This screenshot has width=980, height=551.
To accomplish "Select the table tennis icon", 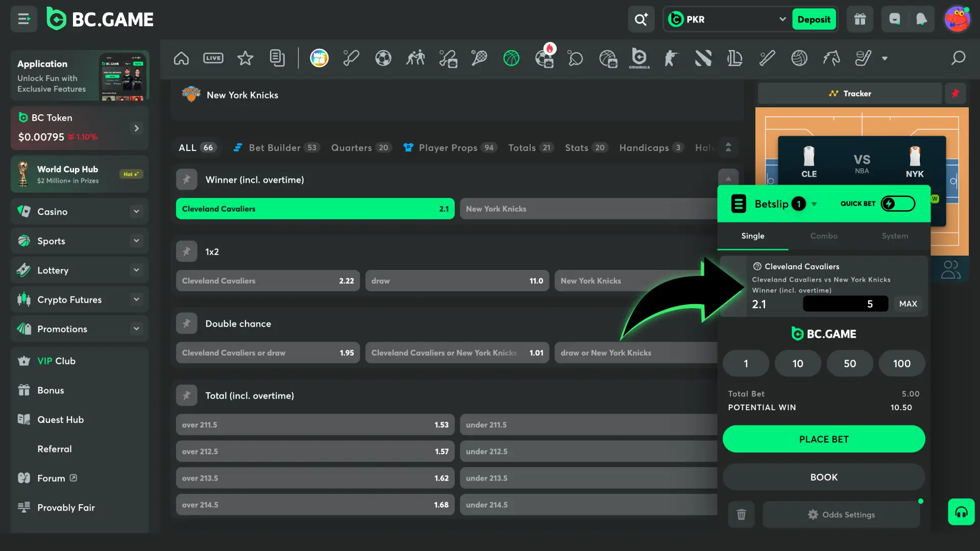I will coord(576,58).
